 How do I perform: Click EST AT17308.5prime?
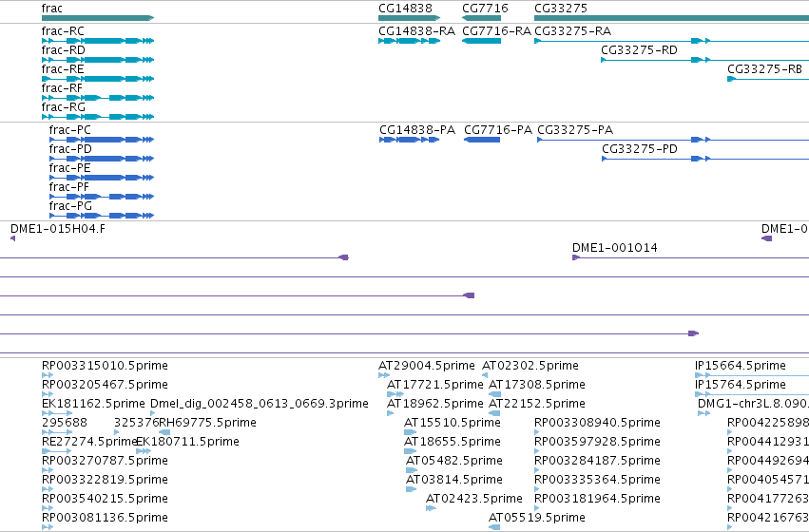494,394
